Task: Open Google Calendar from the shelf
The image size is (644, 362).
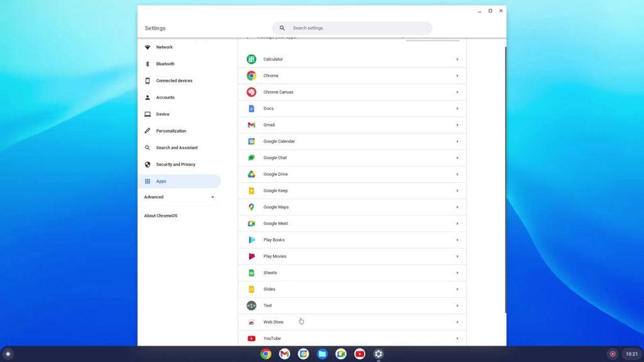Action: (x=304, y=354)
